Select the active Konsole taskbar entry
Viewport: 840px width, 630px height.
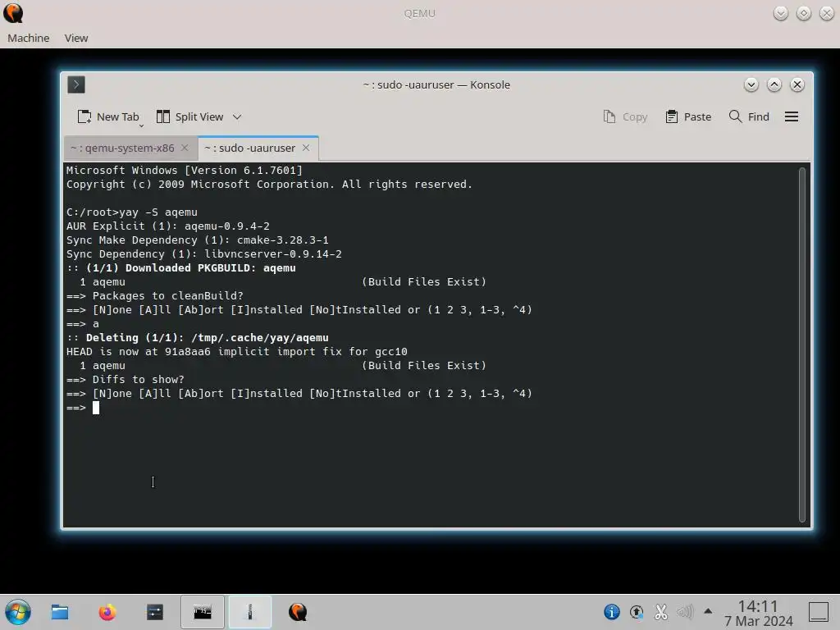(250, 612)
